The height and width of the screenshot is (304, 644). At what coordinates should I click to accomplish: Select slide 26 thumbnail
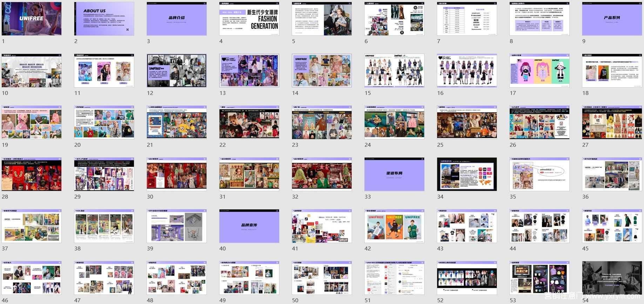click(540, 122)
